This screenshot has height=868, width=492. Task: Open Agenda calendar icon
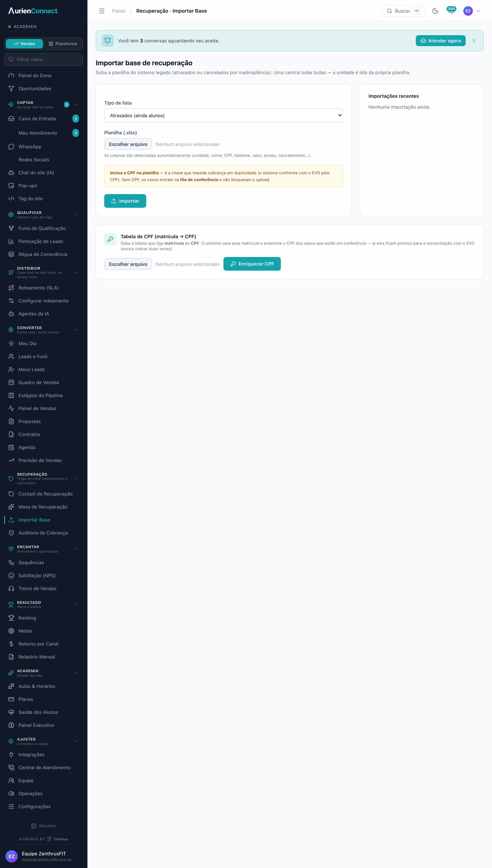point(11,447)
